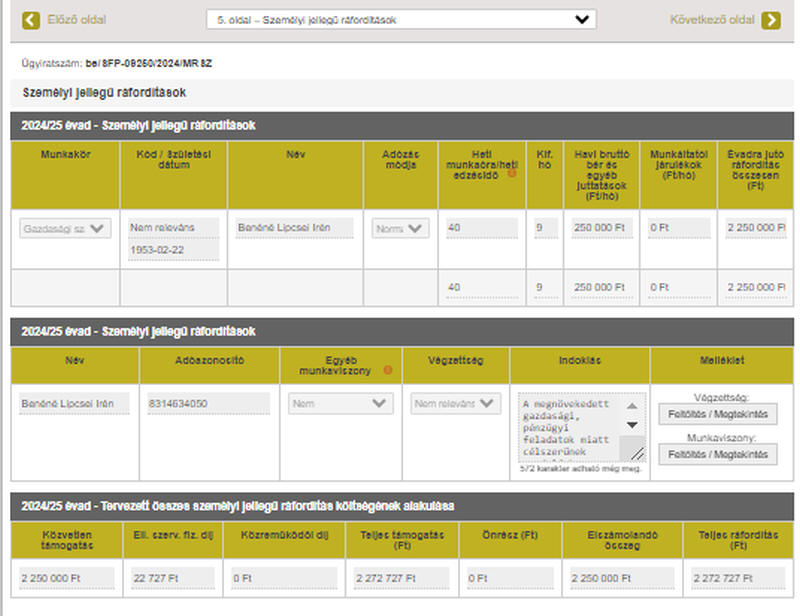Go to Előző oldal link
This screenshot has width=800, height=616.
coord(76,20)
